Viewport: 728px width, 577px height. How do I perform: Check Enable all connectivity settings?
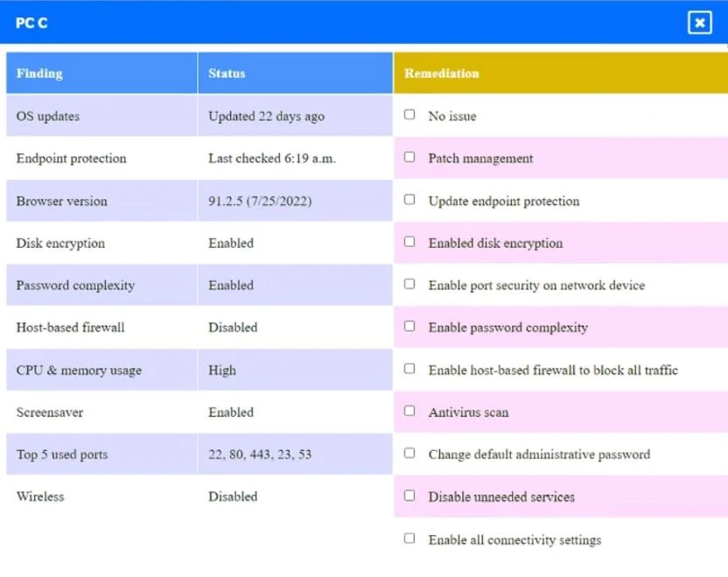409,538
